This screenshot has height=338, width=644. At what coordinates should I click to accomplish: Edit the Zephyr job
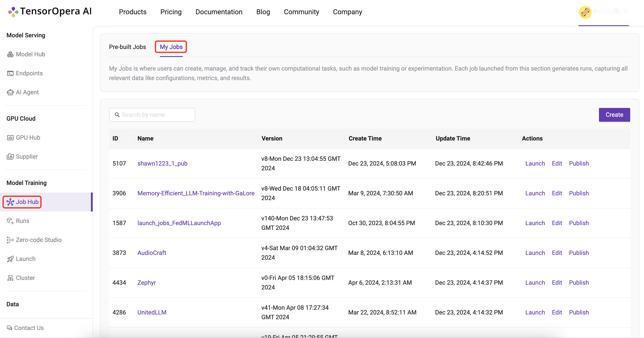pyautogui.click(x=557, y=283)
